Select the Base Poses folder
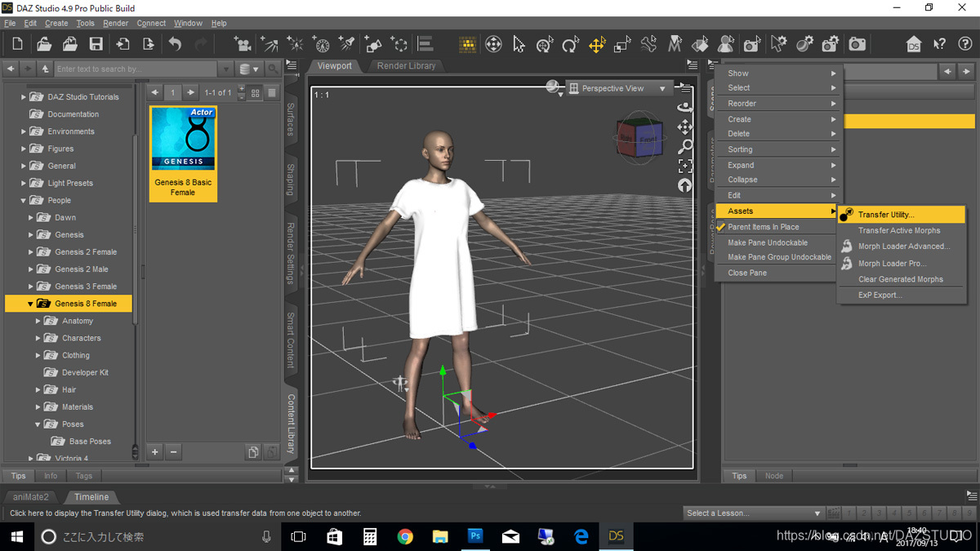The image size is (980, 551). point(90,442)
